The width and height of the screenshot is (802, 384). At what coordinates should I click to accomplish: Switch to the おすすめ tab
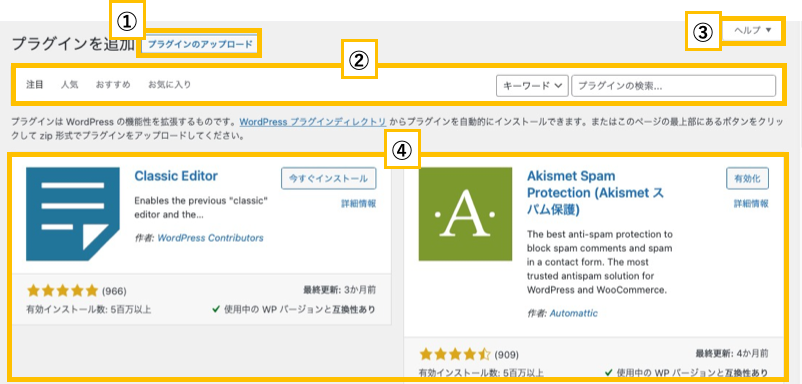[x=113, y=85]
